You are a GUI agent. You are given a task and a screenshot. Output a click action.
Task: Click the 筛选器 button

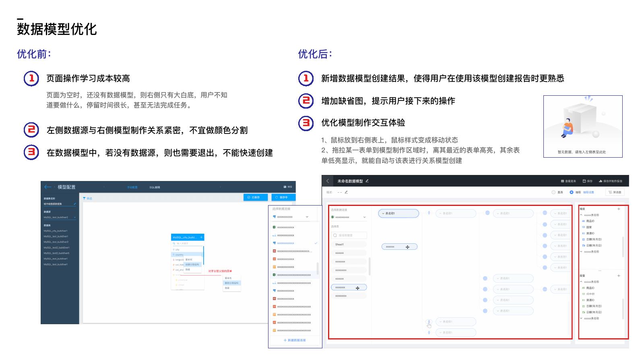[x=615, y=192]
